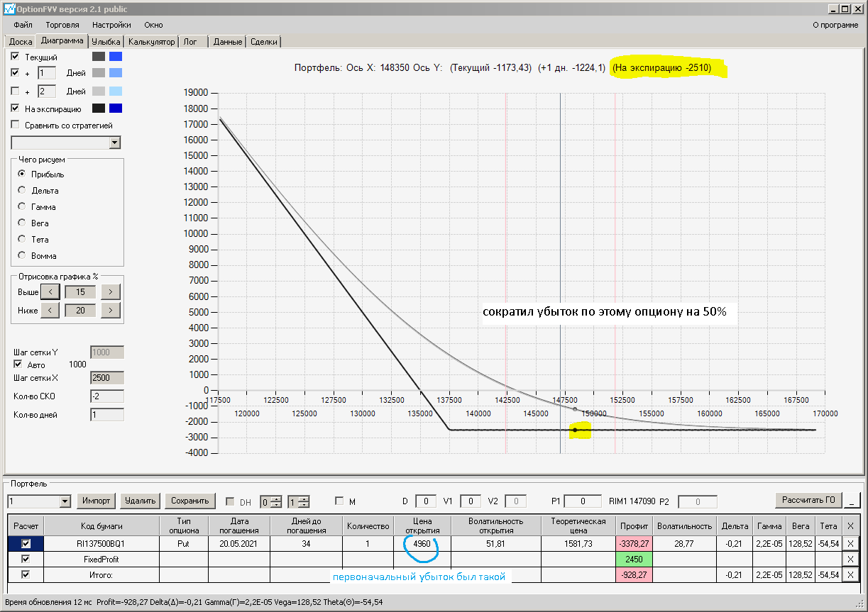Open the 'Настройки' menu
Viewport: 868px width, 612px height.
[111, 25]
